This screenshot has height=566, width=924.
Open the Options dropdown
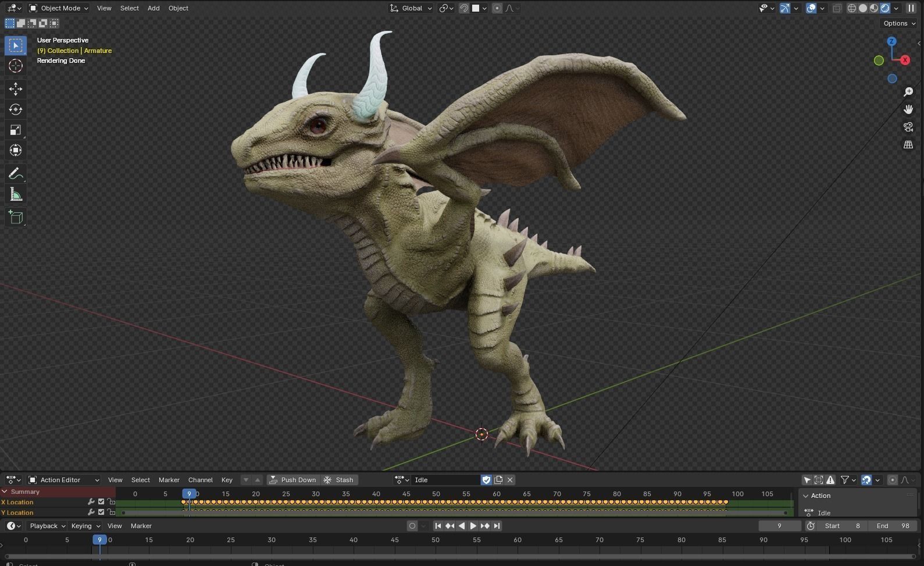coord(899,23)
